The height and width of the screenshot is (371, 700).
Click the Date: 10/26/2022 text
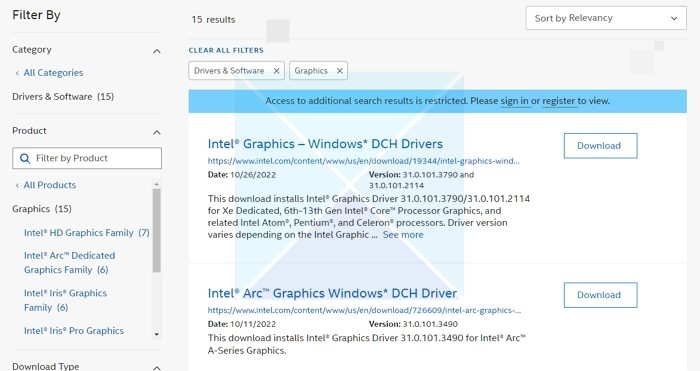[242, 175]
